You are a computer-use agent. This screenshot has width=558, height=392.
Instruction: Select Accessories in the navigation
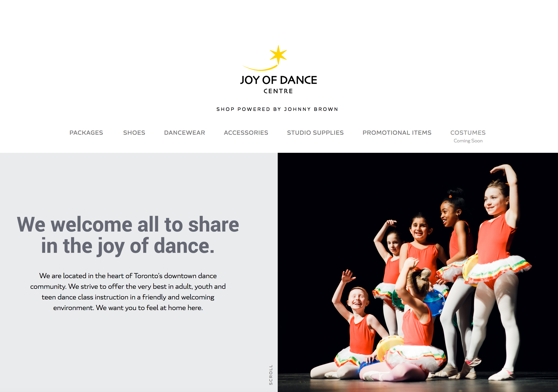click(x=246, y=133)
